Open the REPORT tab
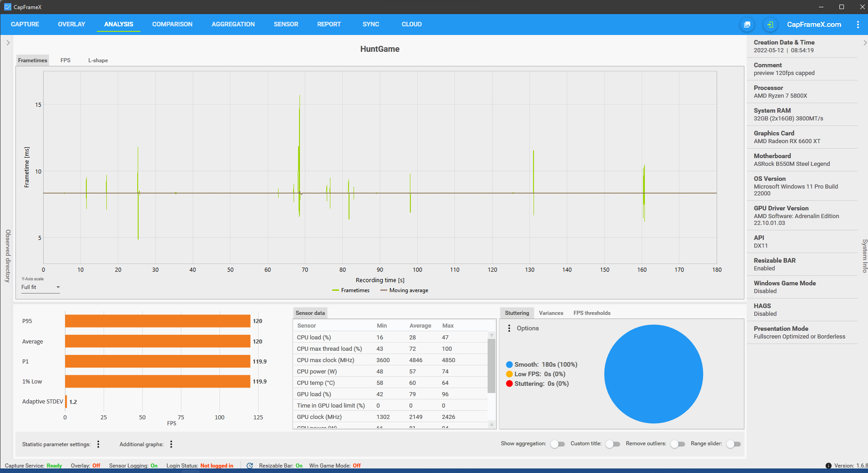The width and height of the screenshot is (868, 473). point(329,24)
